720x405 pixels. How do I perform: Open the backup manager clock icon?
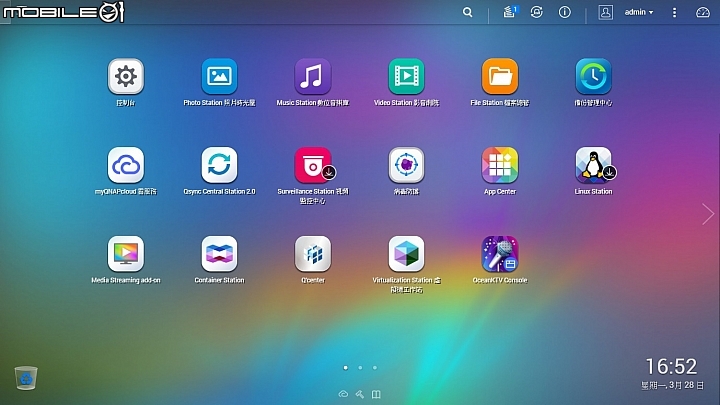[x=593, y=76]
